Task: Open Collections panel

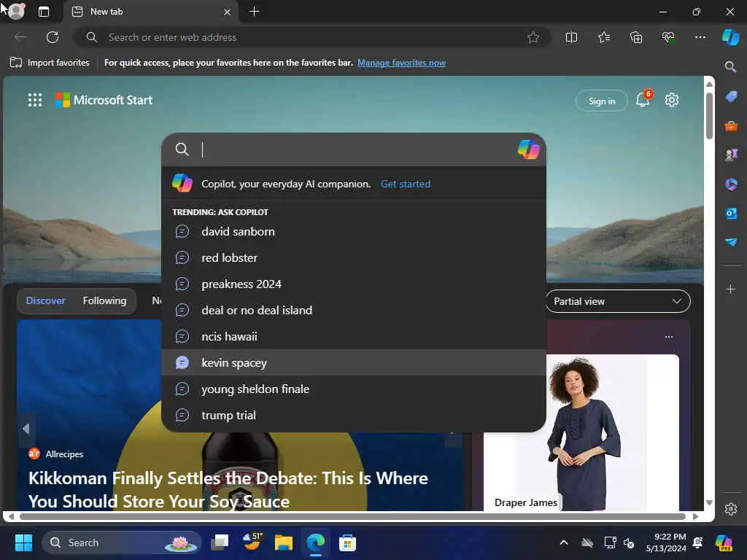Action: pos(636,37)
